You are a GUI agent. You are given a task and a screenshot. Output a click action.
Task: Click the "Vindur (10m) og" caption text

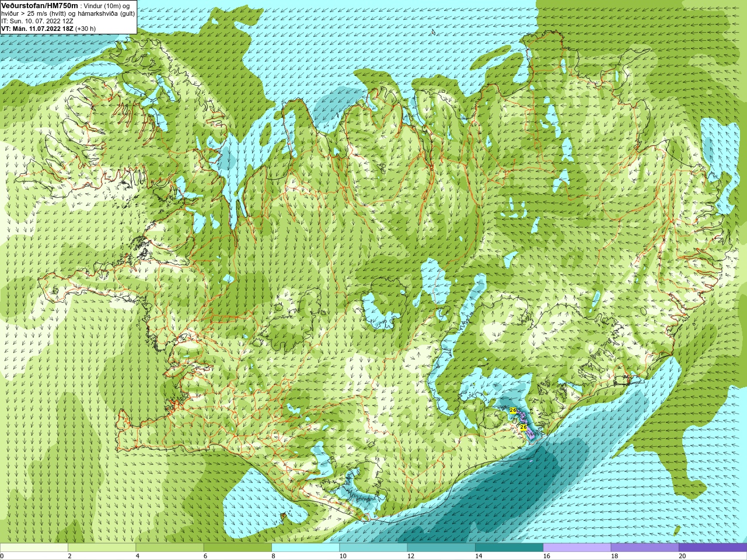(107, 6)
